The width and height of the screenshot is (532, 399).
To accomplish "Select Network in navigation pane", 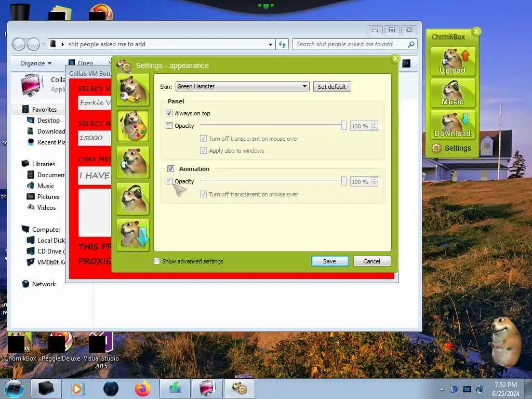I will click(x=38, y=284).
